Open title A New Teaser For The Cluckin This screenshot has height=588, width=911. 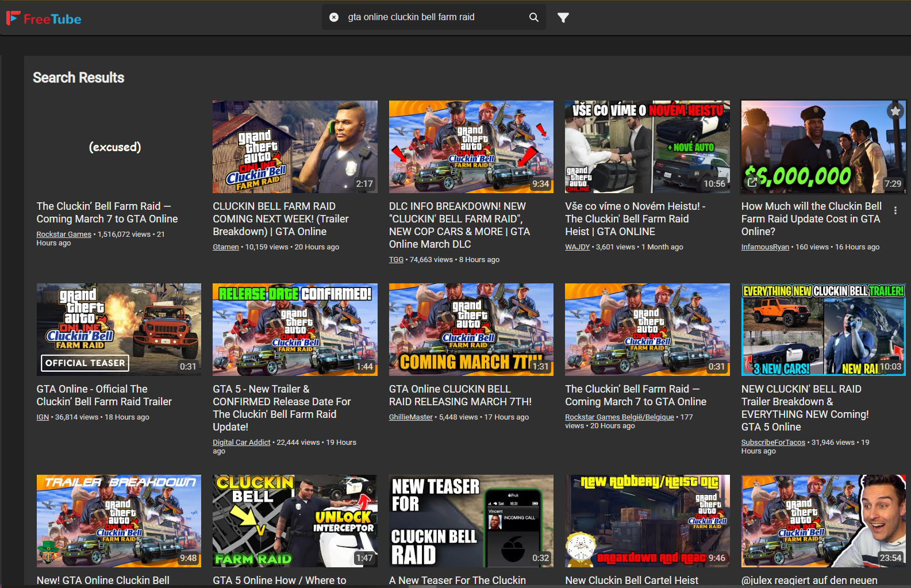[x=458, y=581]
